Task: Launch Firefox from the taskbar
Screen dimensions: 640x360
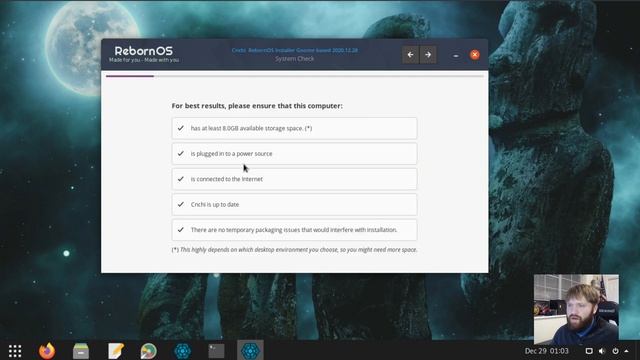Action: [x=47, y=351]
